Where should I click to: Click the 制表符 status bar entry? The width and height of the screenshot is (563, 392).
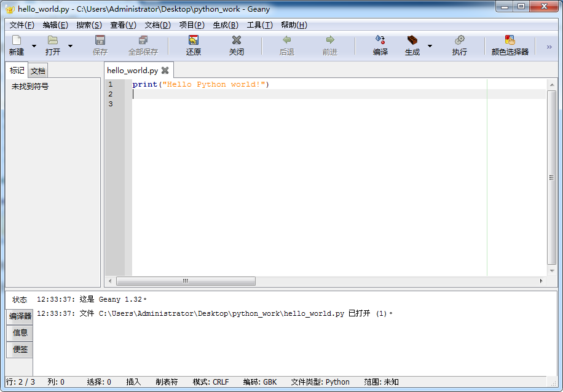167,382
